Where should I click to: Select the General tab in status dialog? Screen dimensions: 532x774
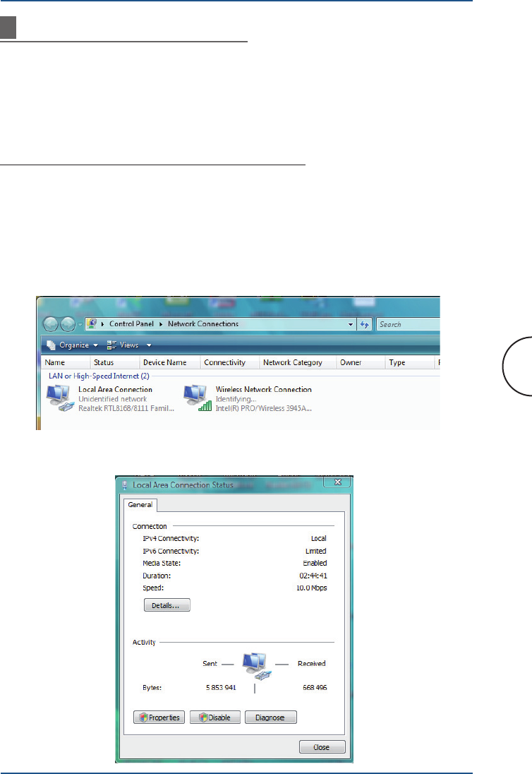click(140, 504)
